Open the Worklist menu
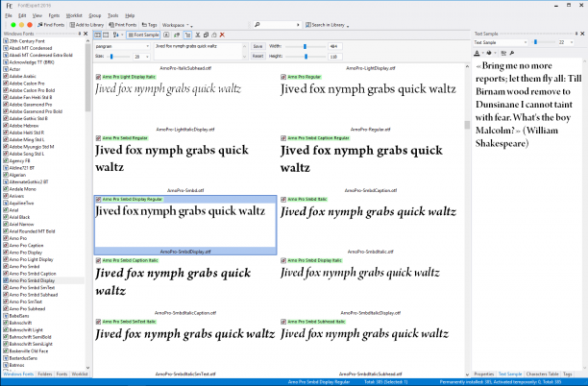 tap(74, 15)
